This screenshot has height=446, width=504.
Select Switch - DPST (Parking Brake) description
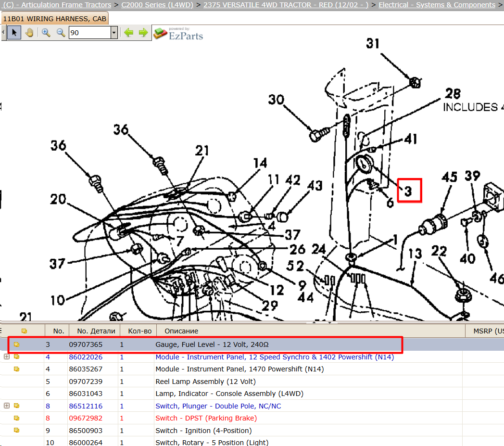click(206, 418)
